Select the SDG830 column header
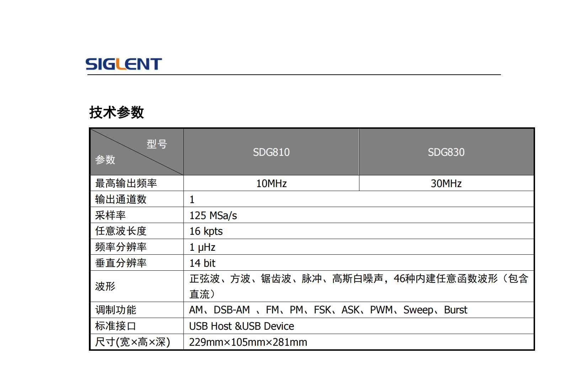Image resolution: width=588 pixels, height=376 pixels. click(x=446, y=152)
